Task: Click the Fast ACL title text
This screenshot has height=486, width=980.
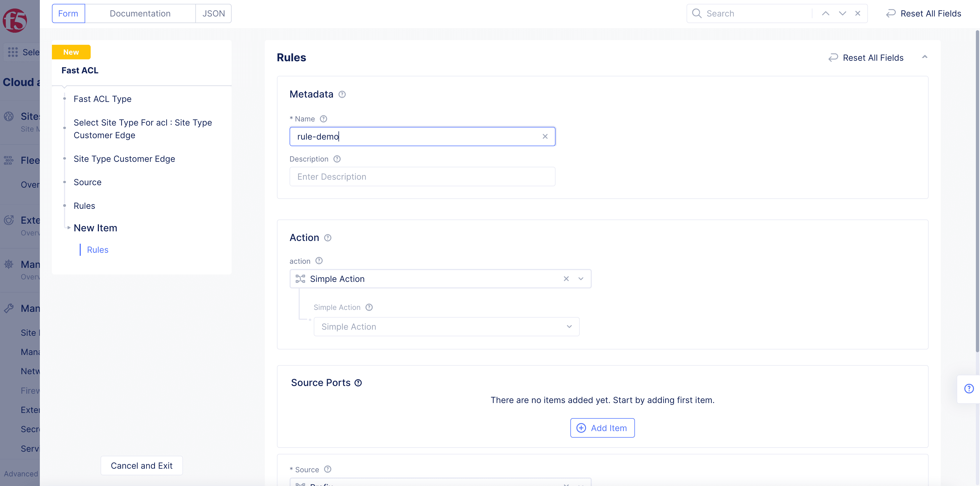Action: coord(80,70)
